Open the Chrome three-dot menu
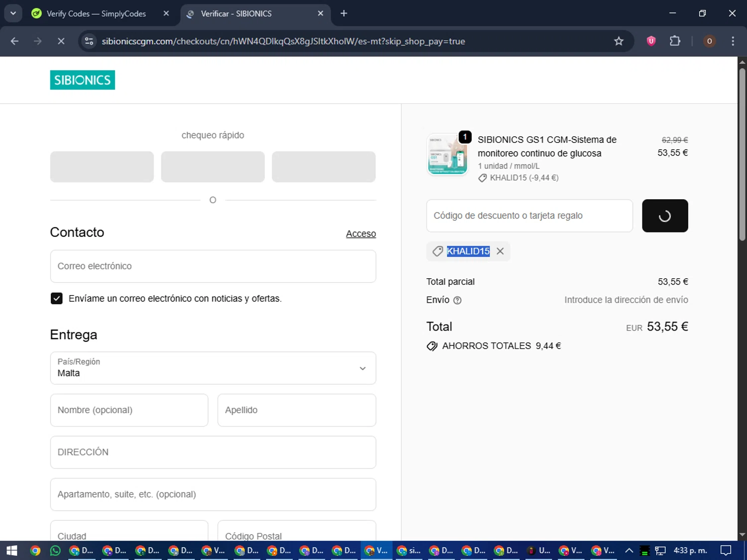This screenshot has height=560, width=747. pyautogui.click(x=733, y=41)
